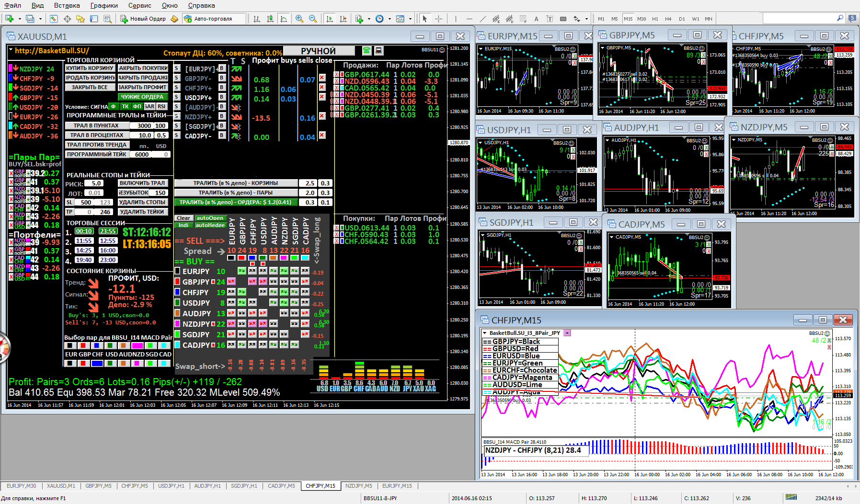
Task: Click the horizontal line drawing tool
Action: coord(469,19)
